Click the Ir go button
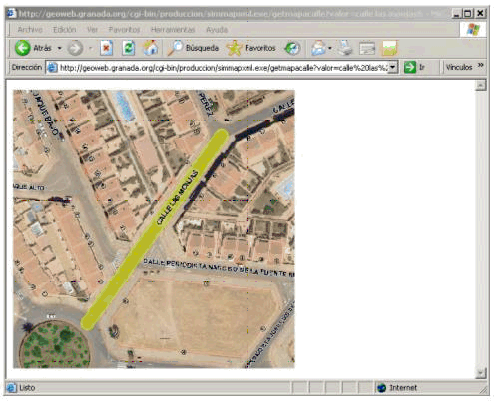The height and width of the screenshot is (401, 495). point(414,67)
